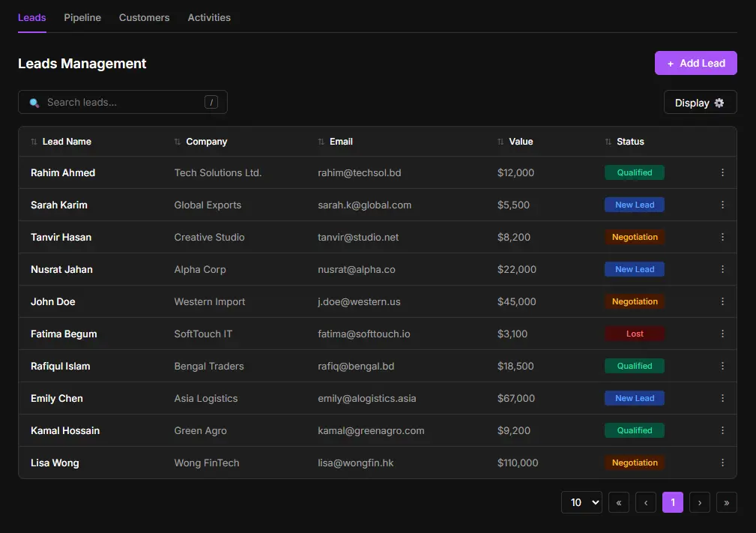Open the rows-per-page dropdown showing 10
The height and width of the screenshot is (533, 756).
(x=581, y=502)
